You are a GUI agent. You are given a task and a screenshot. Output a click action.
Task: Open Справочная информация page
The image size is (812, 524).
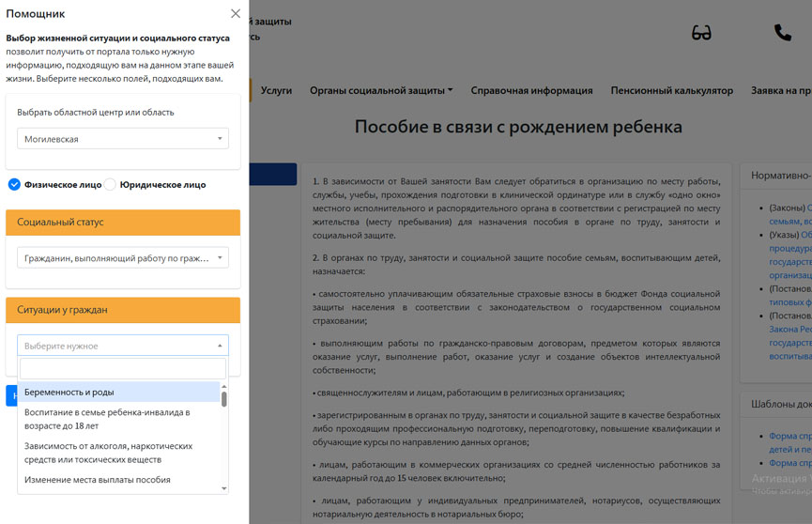click(531, 91)
